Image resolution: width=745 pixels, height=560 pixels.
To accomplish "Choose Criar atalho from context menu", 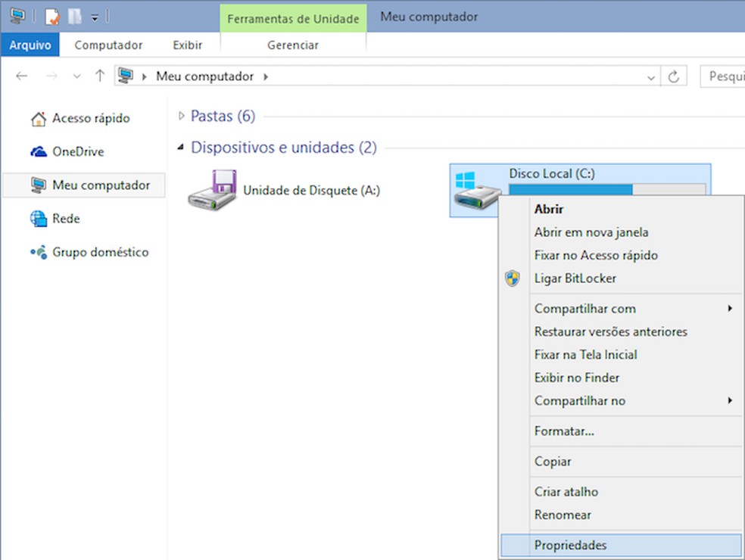I will pyautogui.click(x=621, y=492).
